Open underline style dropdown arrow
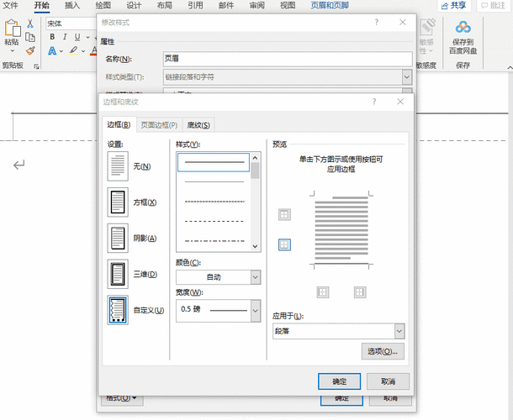Image resolution: width=513 pixels, height=420 pixels. coord(87,37)
